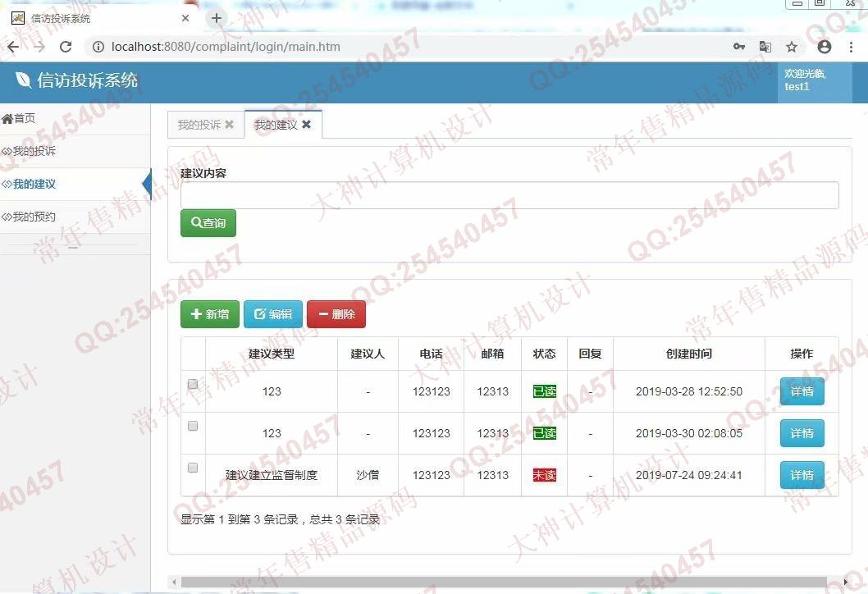Click the red 删除 delete button
The width and height of the screenshot is (868, 594).
tap(336, 314)
